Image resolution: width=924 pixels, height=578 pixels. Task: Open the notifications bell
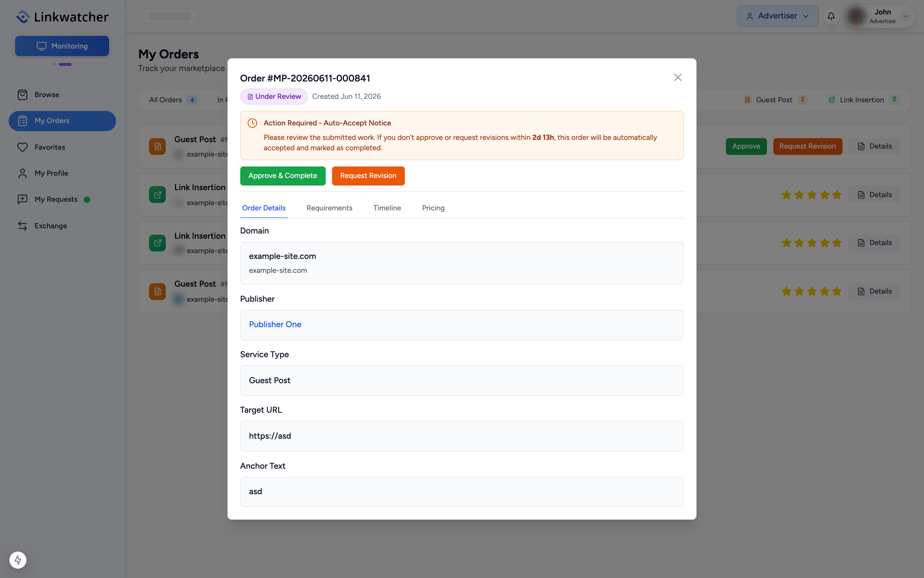pyautogui.click(x=831, y=16)
